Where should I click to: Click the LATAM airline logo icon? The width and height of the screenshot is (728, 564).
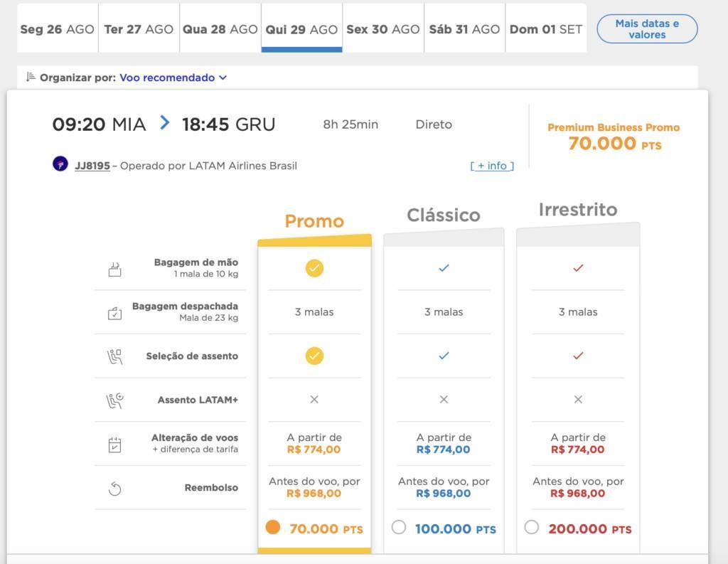(60, 164)
